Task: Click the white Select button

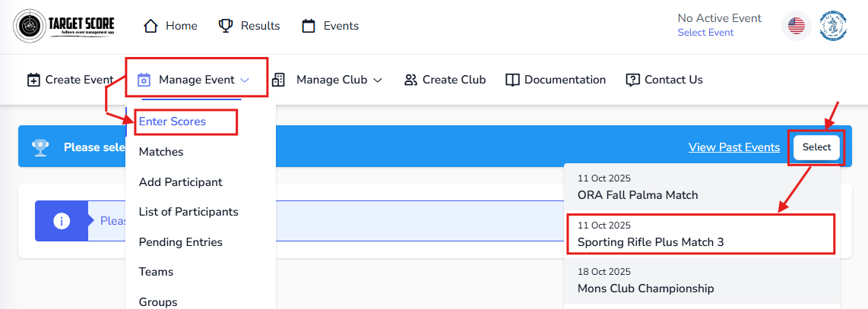Action: pos(816,147)
